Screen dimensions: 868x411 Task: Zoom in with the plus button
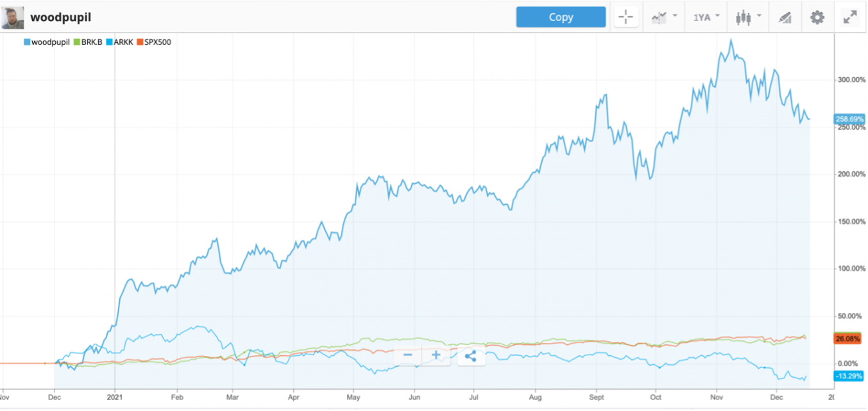tap(436, 356)
